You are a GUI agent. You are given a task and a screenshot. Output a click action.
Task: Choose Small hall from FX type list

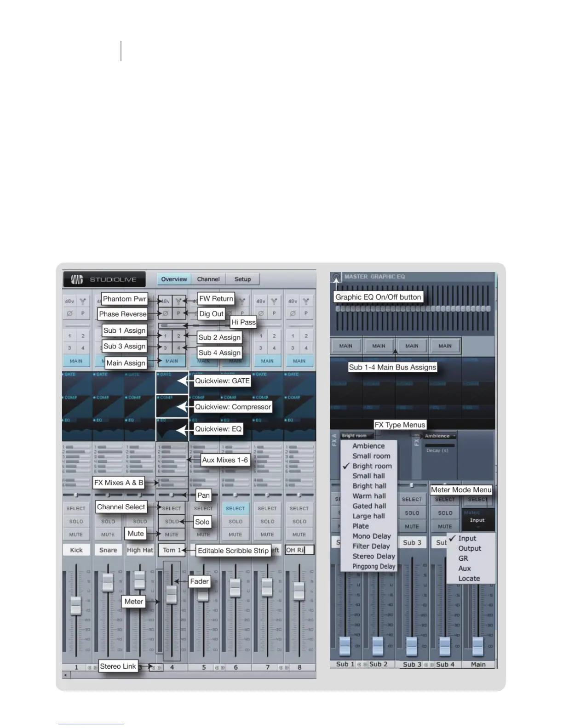coord(368,476)
